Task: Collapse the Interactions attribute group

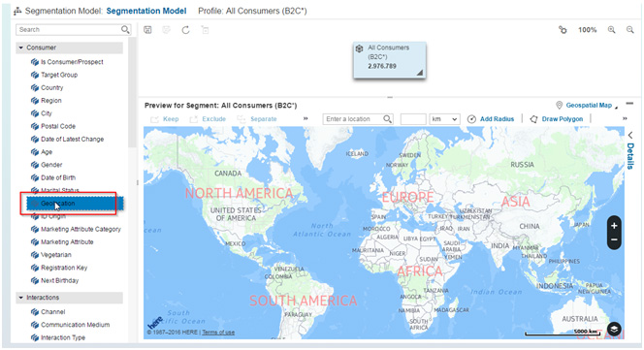Action: point(21,298)
